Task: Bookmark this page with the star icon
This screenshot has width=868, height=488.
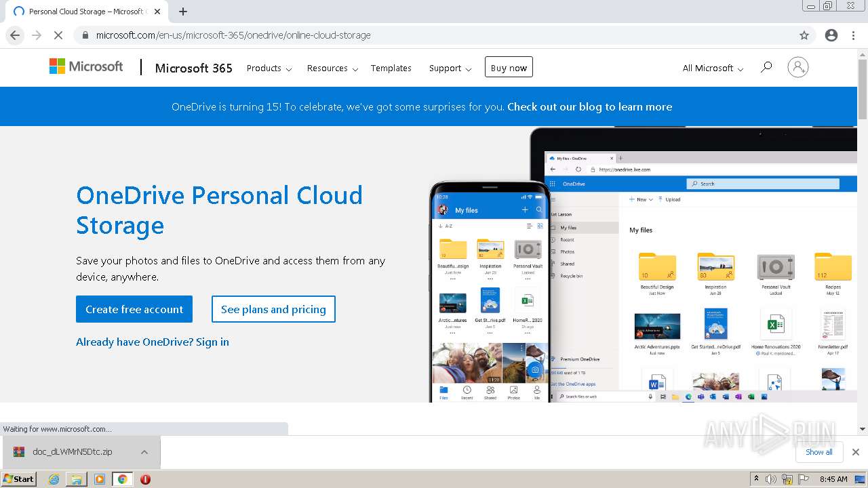Action: pos(804,35)
